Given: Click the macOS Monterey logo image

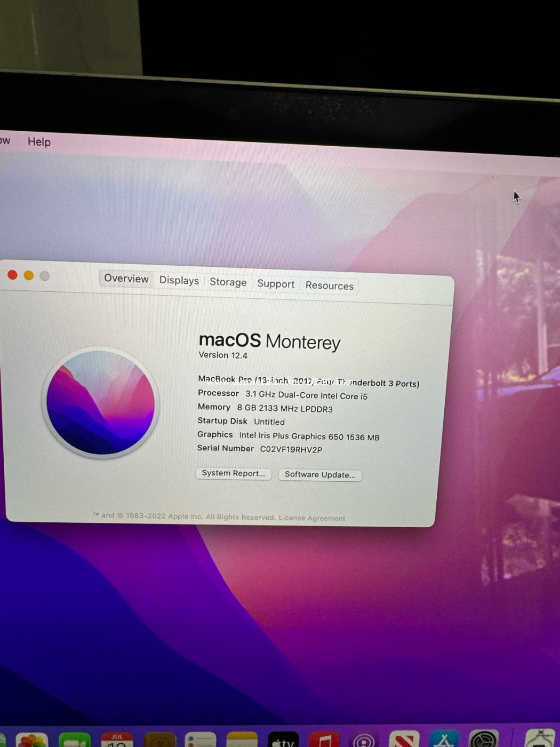Looking at the screenshot, I should [x=101, y=403].
